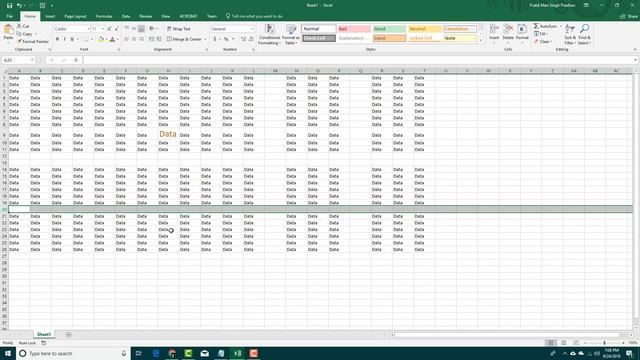Open Format as Table gallery
Screen dimensions: 640x360
point(291,34)
